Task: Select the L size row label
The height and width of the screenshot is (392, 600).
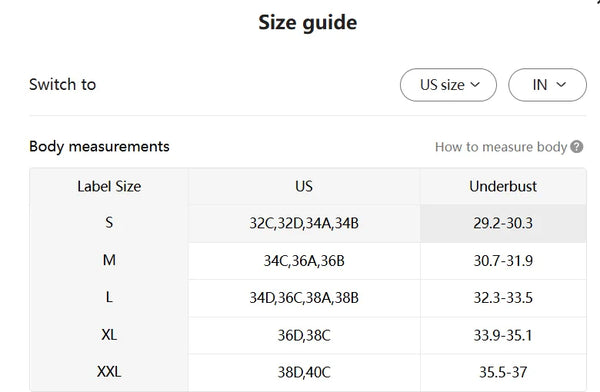Action: point(109,297)
